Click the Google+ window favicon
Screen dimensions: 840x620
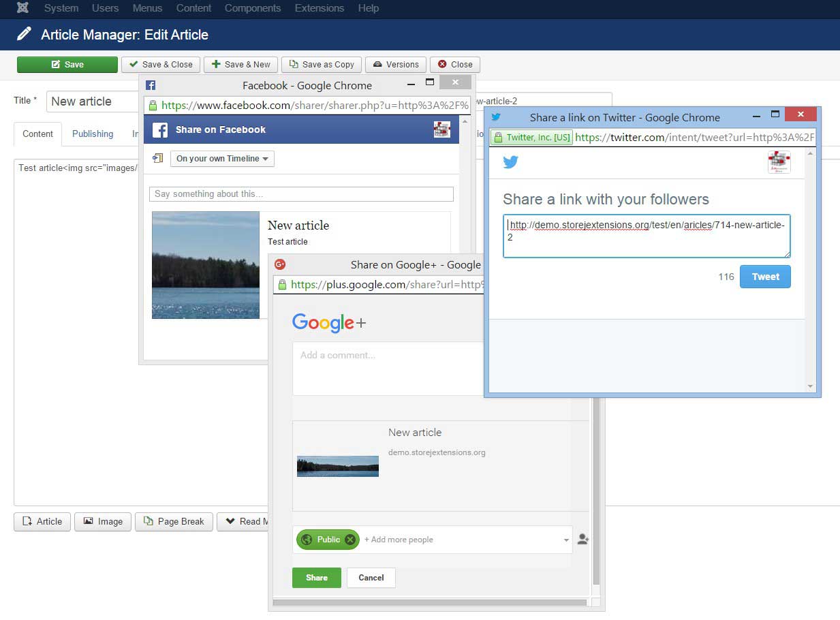pyautogui.click(x=280, y=265)
